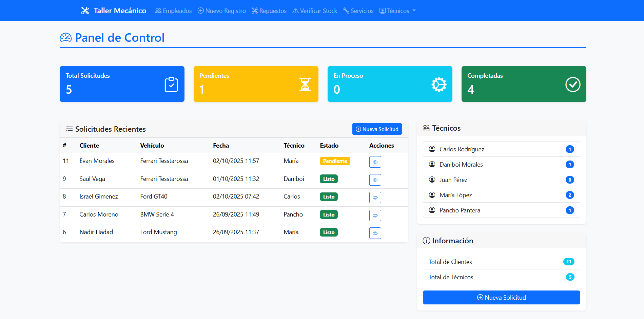This screenshot has width=644, height=319.
Task: Select technician María López in list
Action: tap(502, 195)
